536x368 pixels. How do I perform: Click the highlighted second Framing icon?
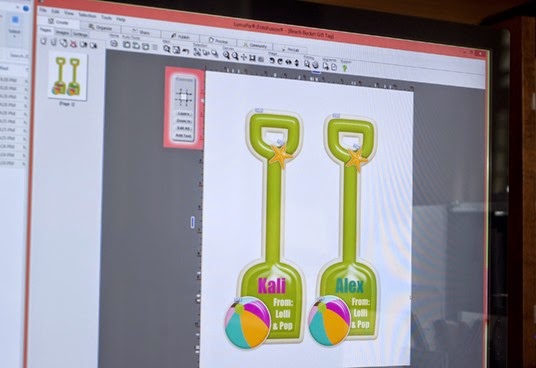[316, 65]
